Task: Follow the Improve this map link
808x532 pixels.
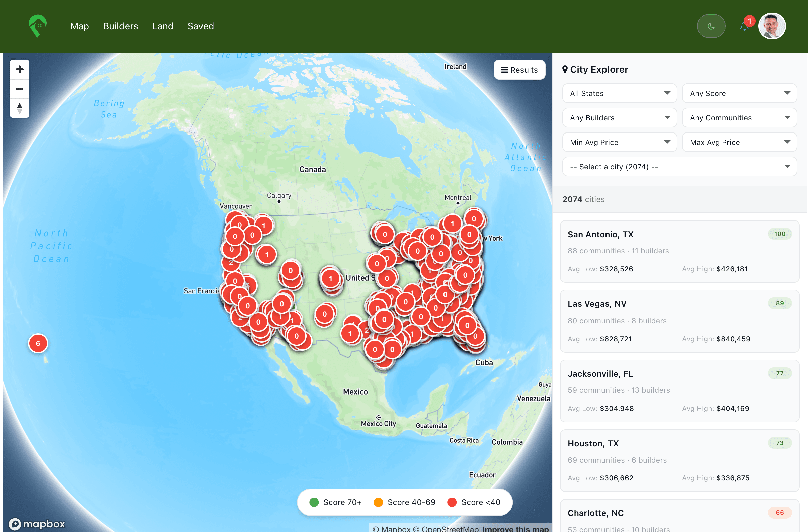Action: [515, 528]
